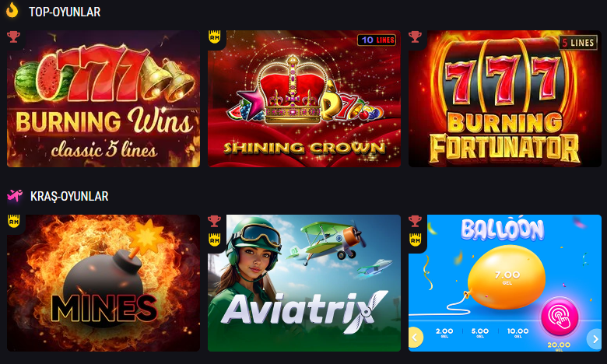Click trophy badge on Aviatrix tile

pyautogui.click(x=215, y=221)
